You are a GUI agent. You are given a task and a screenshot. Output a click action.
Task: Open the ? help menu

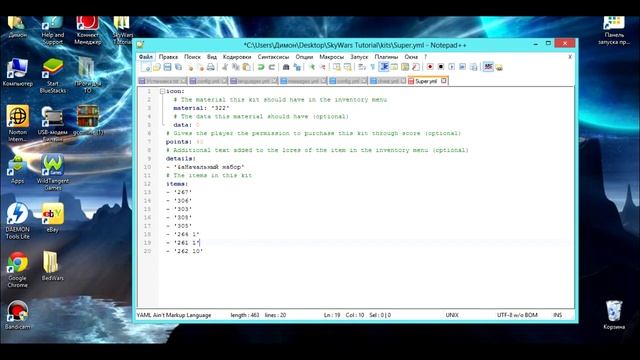[425, 57]
